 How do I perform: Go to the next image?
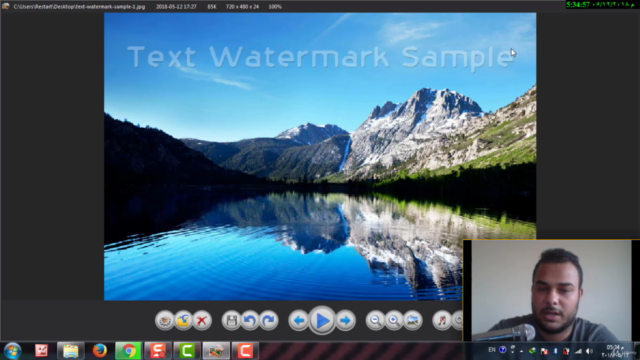point(346,320)
